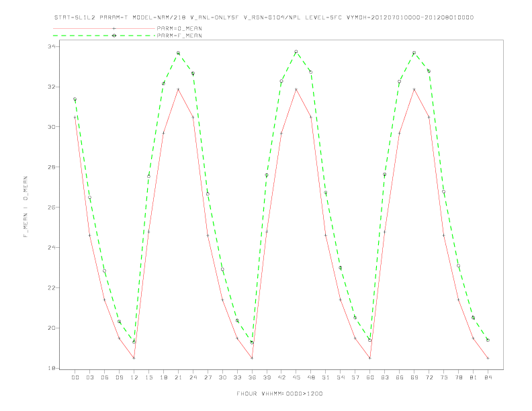Click the x-axis tick label 69

coord(414,377)
